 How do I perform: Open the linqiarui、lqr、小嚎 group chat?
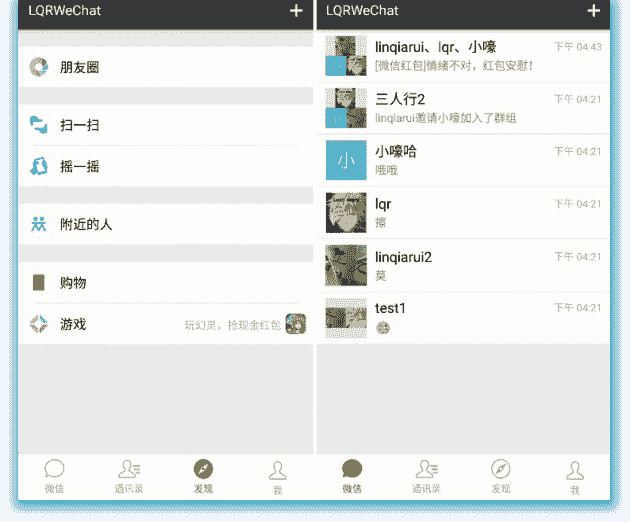click(460, 56)
